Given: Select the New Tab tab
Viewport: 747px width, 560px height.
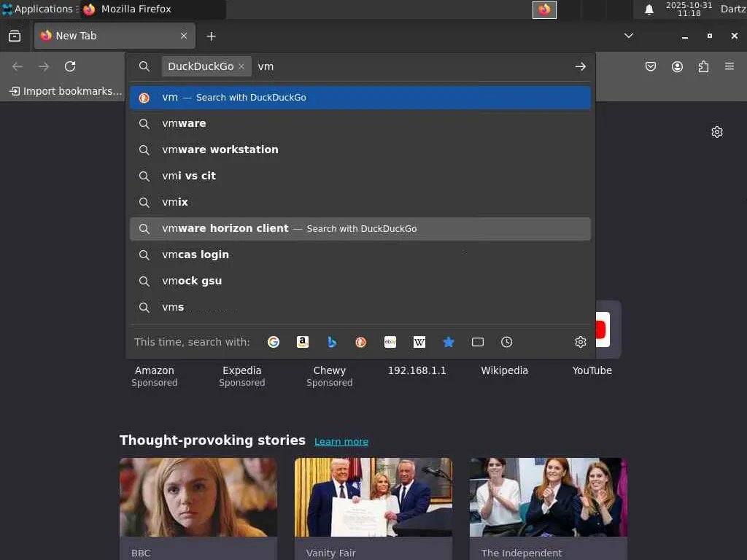Looking at the screenshot, I should [x=115, y=36].
